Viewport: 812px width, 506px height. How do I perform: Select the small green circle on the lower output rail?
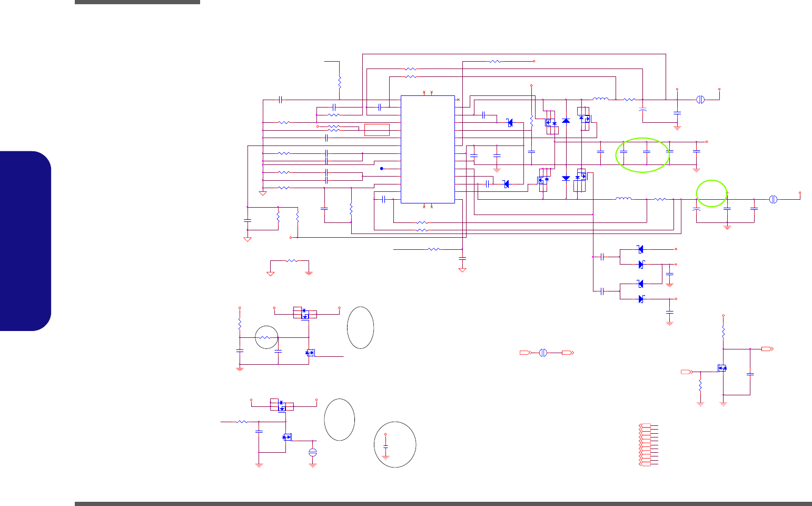point(712,193)
